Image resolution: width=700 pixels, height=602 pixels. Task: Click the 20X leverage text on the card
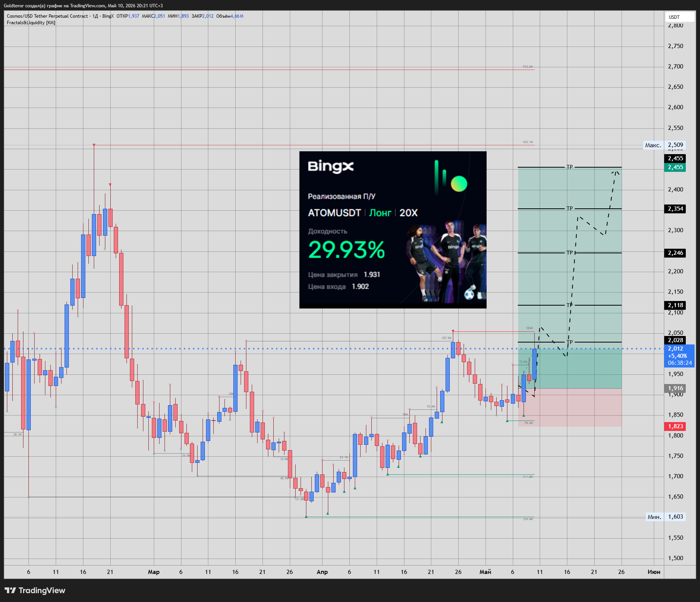409,213
